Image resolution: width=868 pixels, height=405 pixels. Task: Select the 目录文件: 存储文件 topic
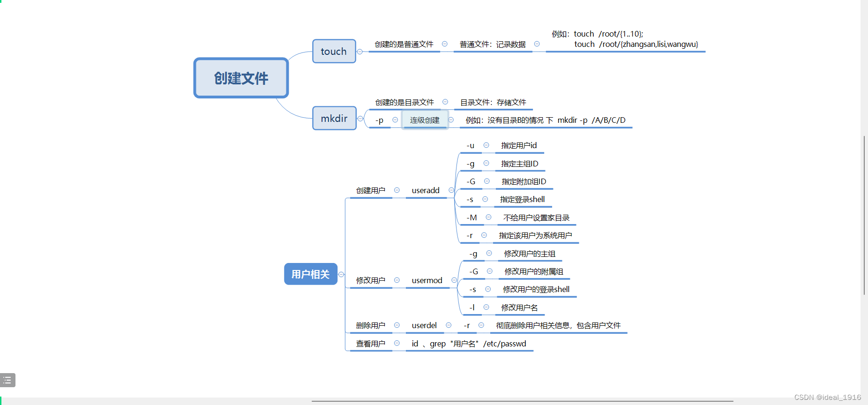click(493, 102)
